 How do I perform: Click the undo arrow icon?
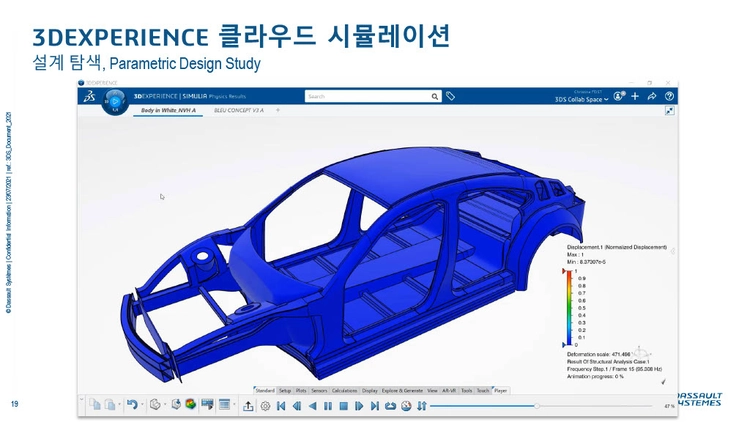pos(132,405)
